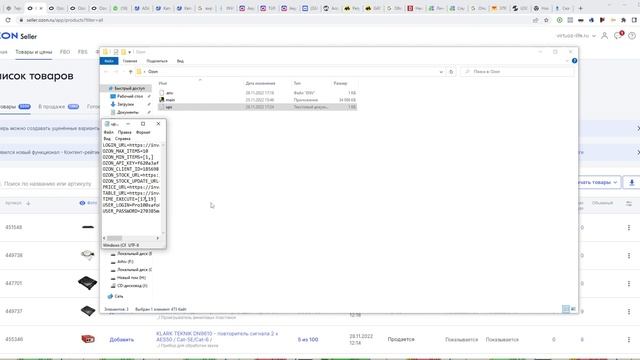
Task: Open Товары и цены tab in Ozon
Action: (x=33, y=52)
